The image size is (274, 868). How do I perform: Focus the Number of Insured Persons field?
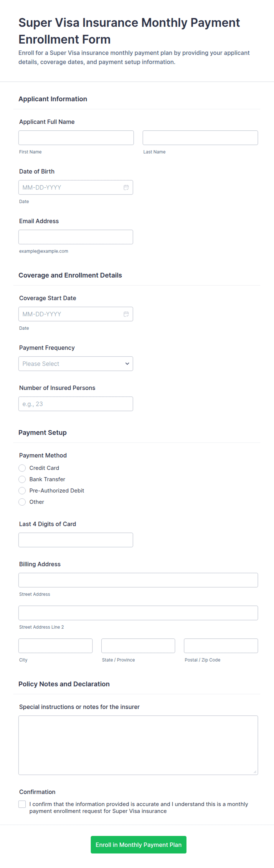(x=76, y=404)
